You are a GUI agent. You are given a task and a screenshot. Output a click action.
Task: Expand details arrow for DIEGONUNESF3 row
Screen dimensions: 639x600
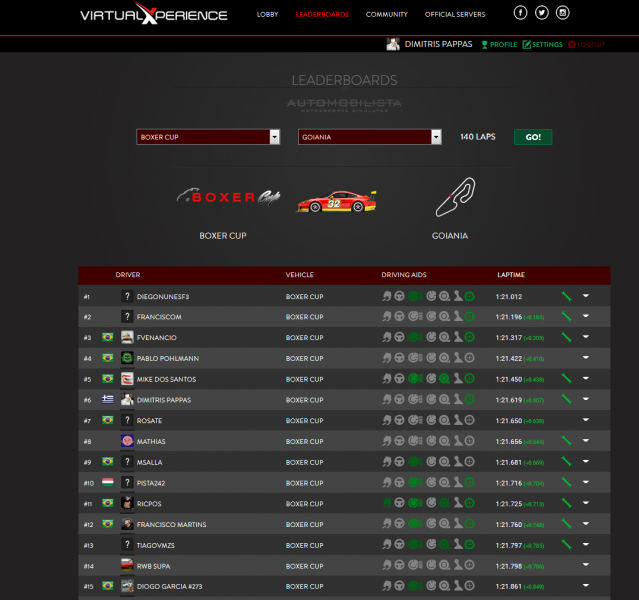click(586, 296)
